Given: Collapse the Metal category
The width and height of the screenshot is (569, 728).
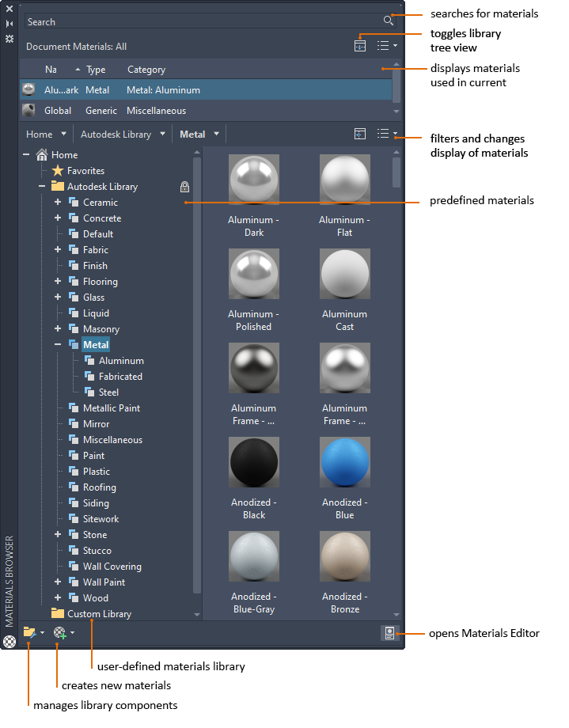Looking at the screenshot, I should click(58, 344).
